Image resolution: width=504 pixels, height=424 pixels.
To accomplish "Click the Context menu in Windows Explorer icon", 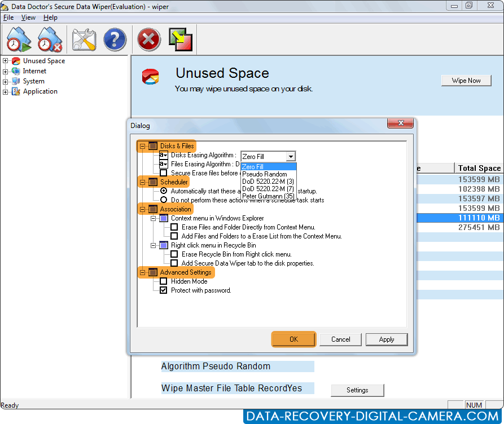I will pos(164,218).
